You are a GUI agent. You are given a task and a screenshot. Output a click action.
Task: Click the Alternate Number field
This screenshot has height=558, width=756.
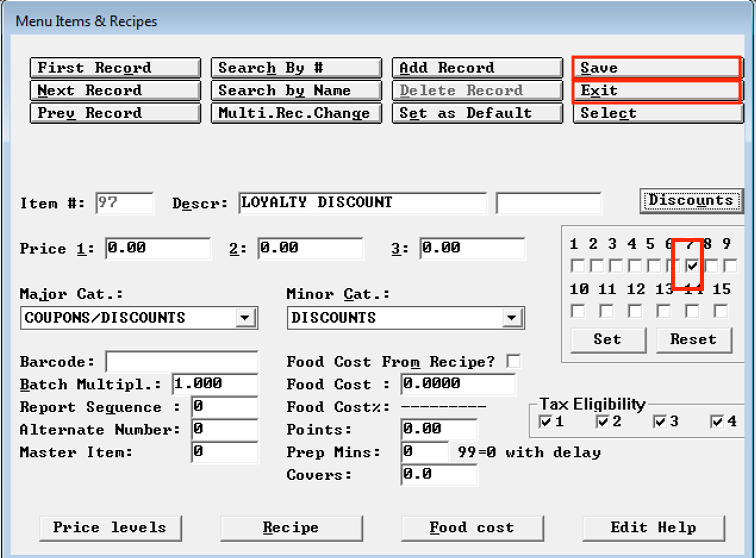(225, 430)
